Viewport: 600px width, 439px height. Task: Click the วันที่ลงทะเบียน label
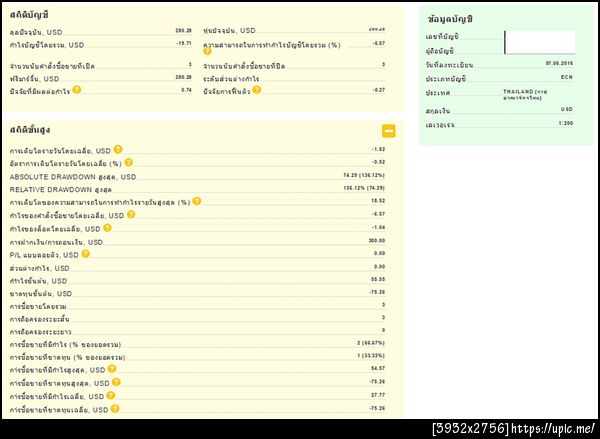(449, 65)
